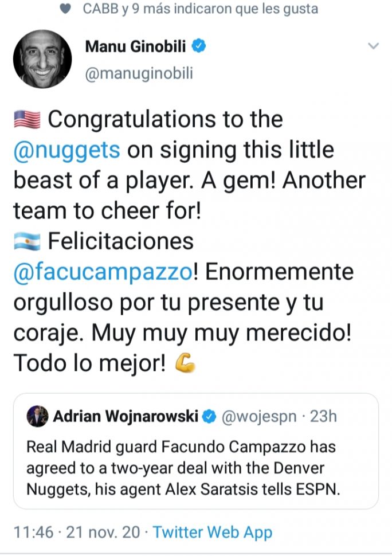Click the Argentina flag emoji
Image resolution: width=392 pixels, height=556 pixels.
coord(26,242)
